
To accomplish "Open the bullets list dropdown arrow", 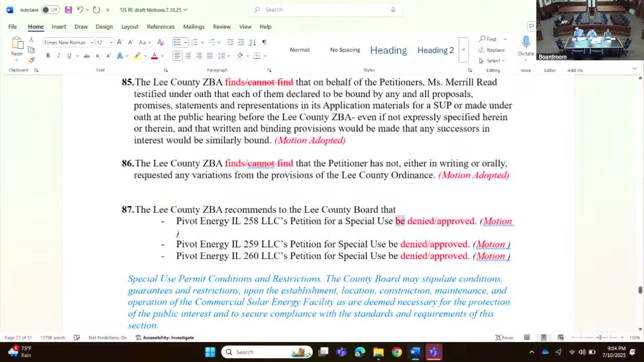I will (x=185, y=42).
